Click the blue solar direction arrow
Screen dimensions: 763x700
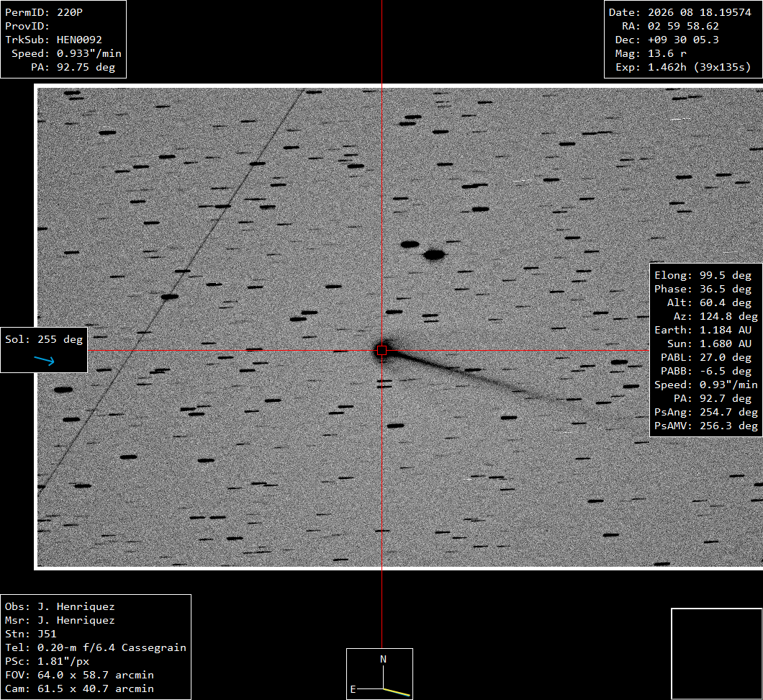tap(45, 360)
